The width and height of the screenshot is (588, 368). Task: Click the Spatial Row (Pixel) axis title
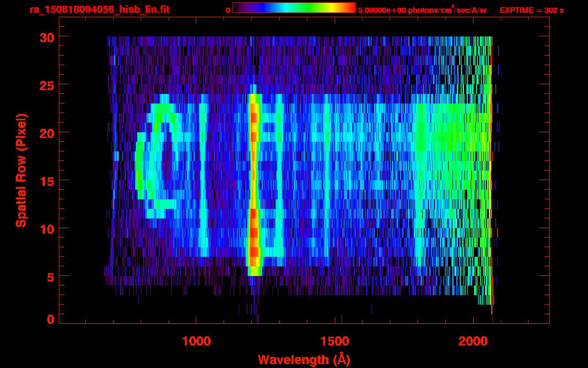21,170
